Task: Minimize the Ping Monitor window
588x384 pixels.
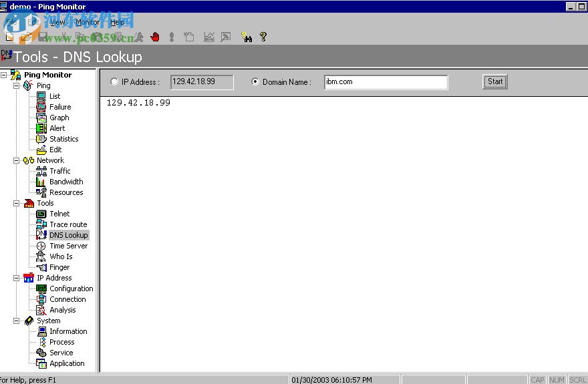Action: pyautogui.click(x=571, y=7)
